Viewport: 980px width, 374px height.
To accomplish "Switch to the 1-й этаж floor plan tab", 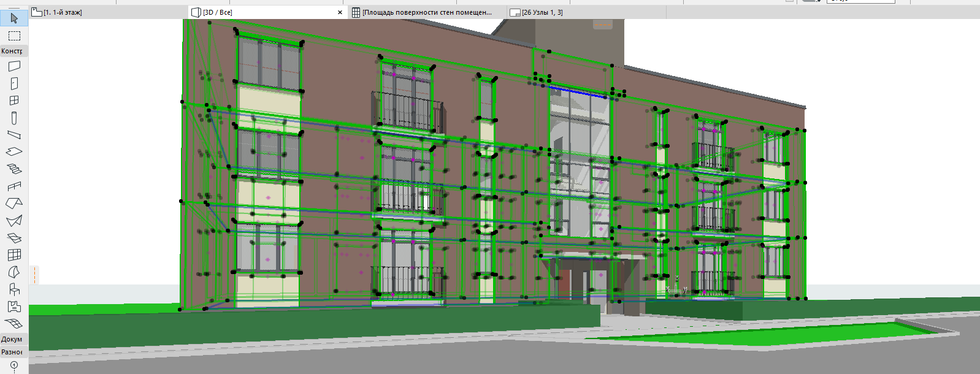I will point(63,12).
